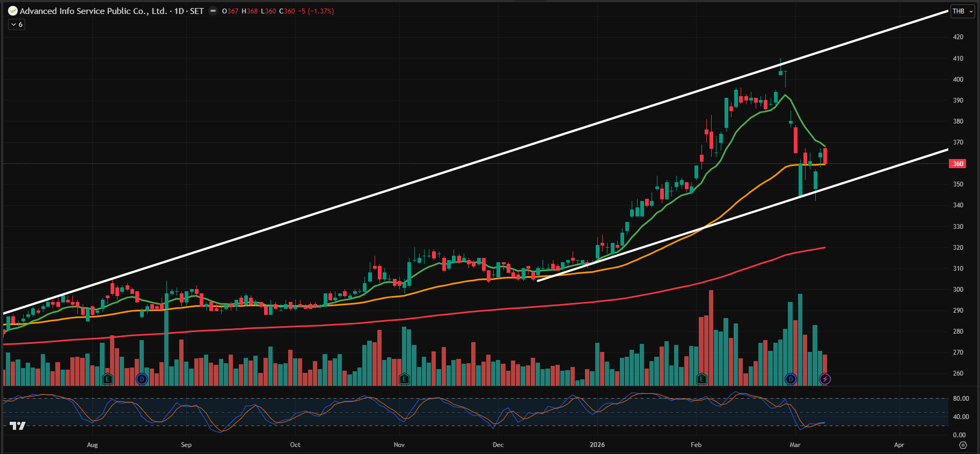Click the TradingView logo watermark
Screen dimensions: 980x454
17,426
